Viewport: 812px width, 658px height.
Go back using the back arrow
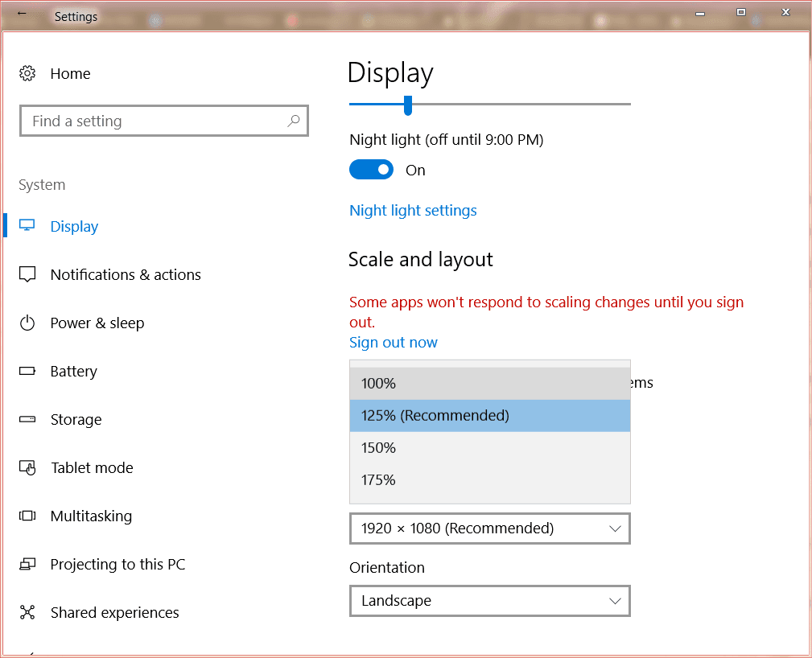coord(22,14)
